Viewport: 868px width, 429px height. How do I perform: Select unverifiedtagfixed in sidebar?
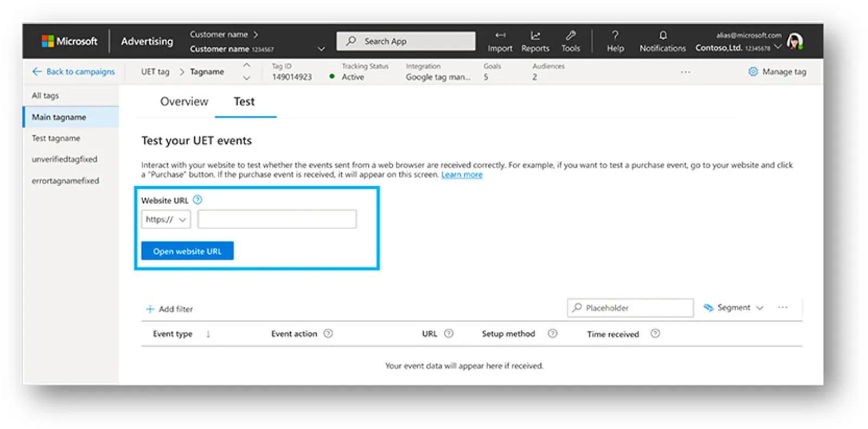[x=71, y=159]
